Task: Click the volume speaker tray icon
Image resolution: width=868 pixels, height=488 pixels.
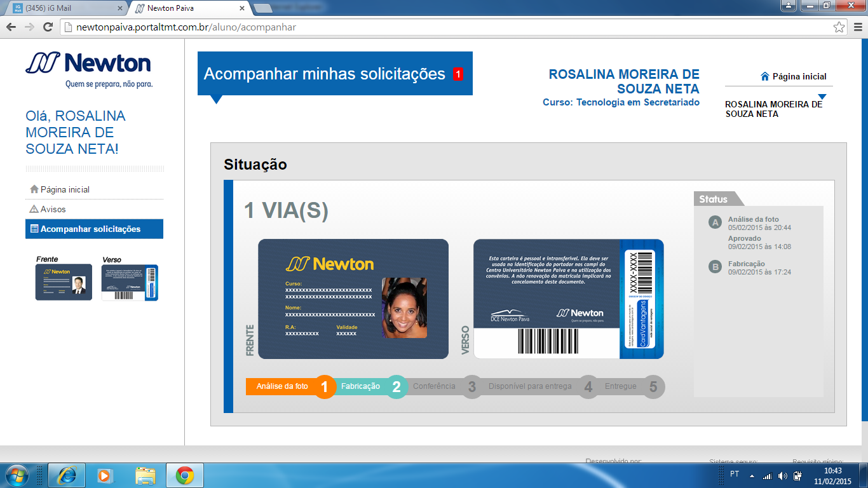Action: pos(783,475)
